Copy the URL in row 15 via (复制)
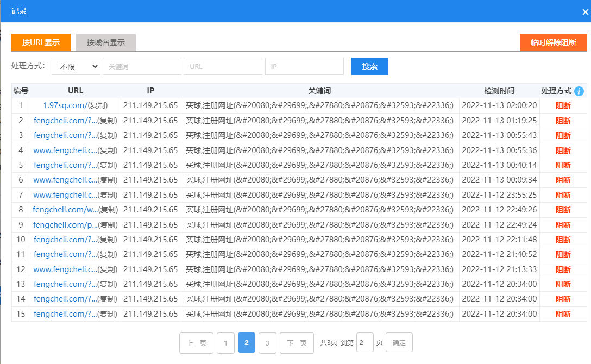The image size is (591, 364). [108, 314]
